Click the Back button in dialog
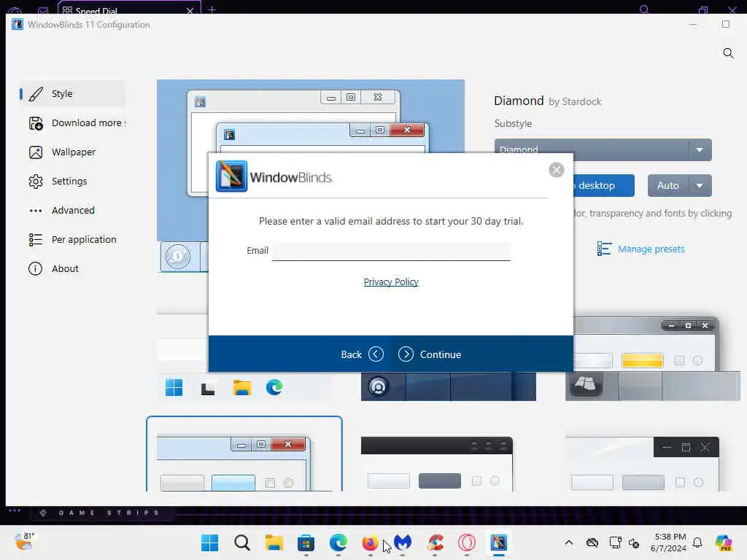The height and width of the screenshot is (560, 747). coord(362,354)
